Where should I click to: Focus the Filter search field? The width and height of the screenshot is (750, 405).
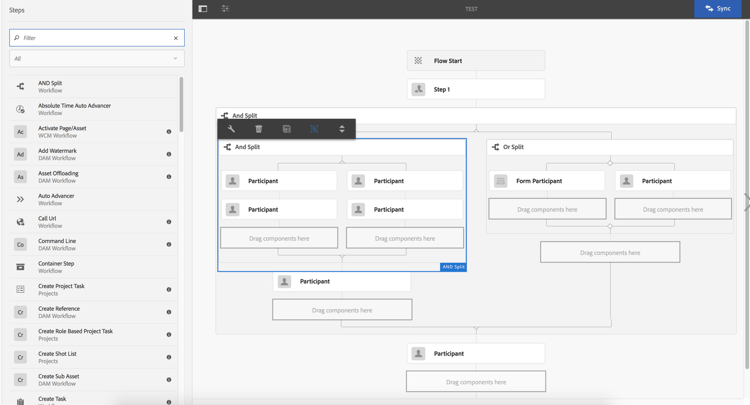(97, 38)
